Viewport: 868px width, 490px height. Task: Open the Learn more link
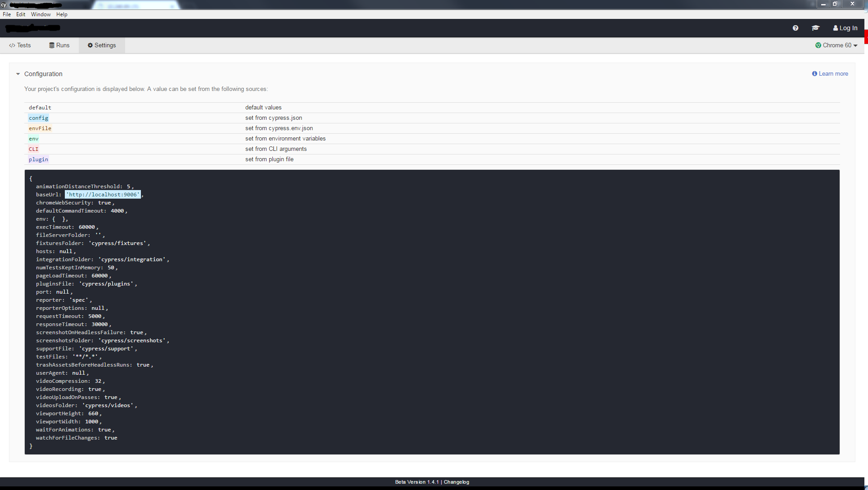(x=833, y=73)
